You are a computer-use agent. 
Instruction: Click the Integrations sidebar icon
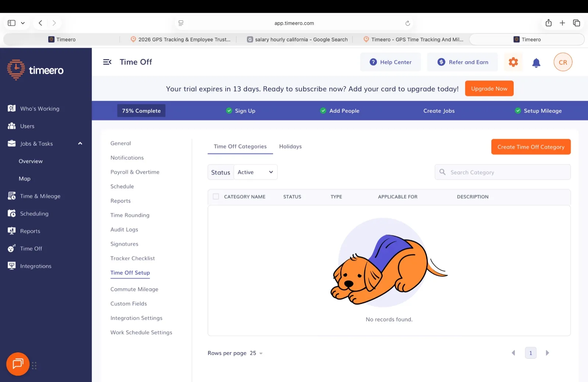[12, 266]
